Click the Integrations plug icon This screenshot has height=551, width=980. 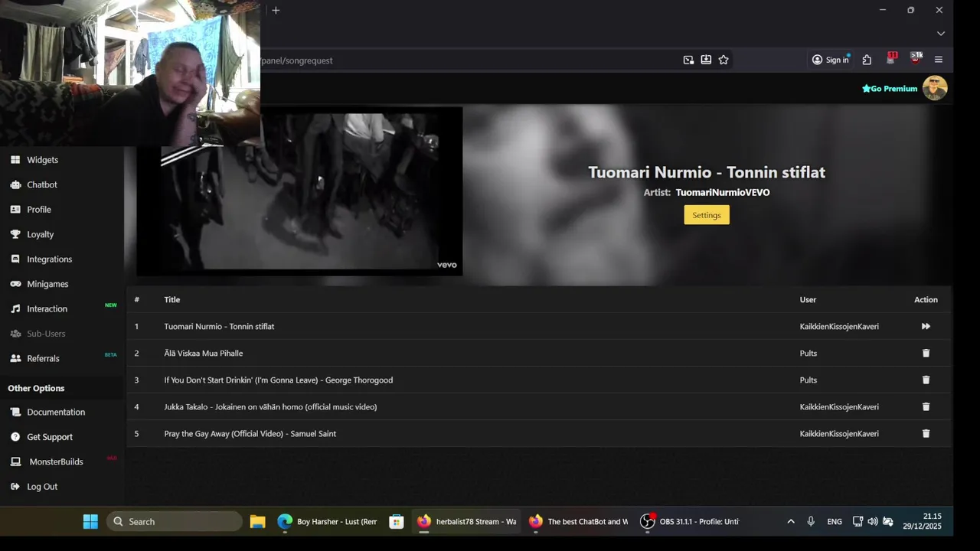click(x=15, y=259)
